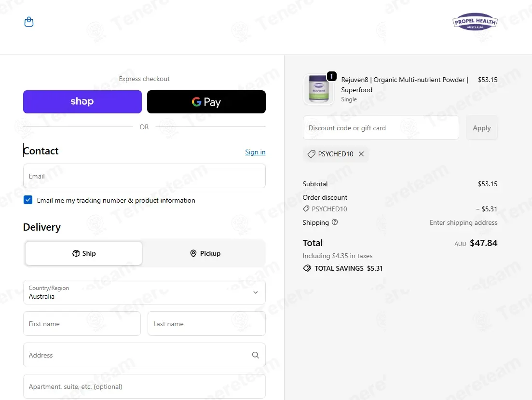
Task: Click the Sign in link
Action: tap(255, 152)
